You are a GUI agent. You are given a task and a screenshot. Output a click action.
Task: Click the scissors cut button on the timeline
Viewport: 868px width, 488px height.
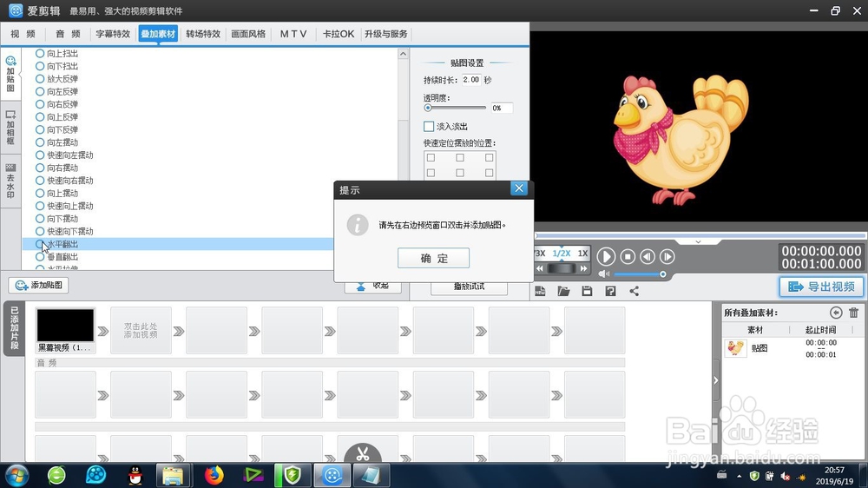(x=363, y=454)
